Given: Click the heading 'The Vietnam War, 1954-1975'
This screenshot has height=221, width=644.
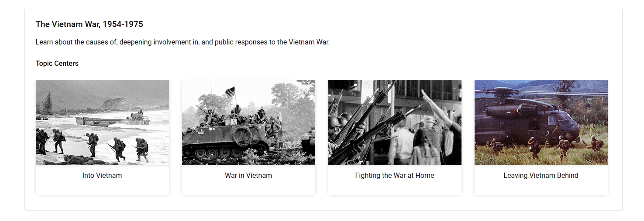Looking at the screenshot, I should pyautogui.click(x=90, y=24).
